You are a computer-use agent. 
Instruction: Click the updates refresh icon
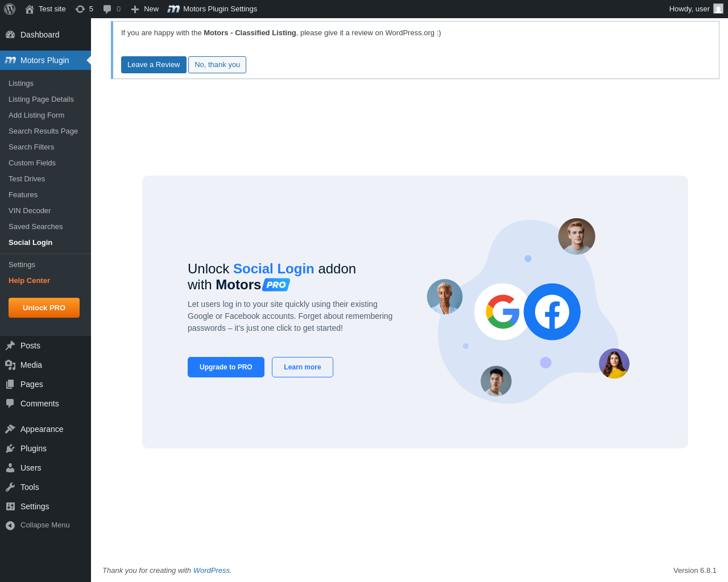point(80,9)
